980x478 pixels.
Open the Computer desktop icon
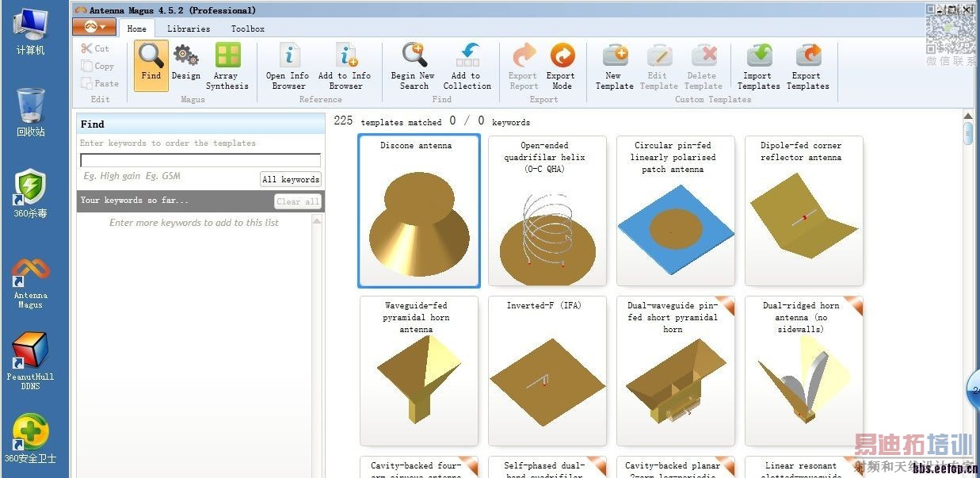[30, 32]
